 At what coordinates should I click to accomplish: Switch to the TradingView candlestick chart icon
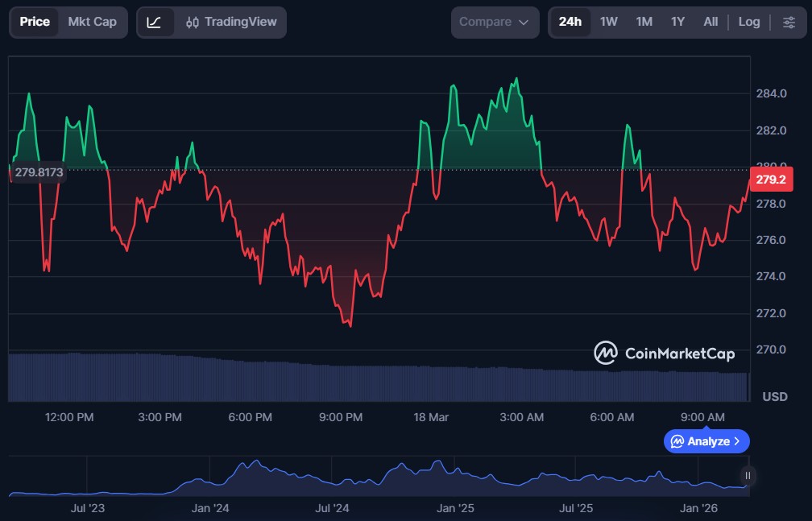click(x=193, y=22)
